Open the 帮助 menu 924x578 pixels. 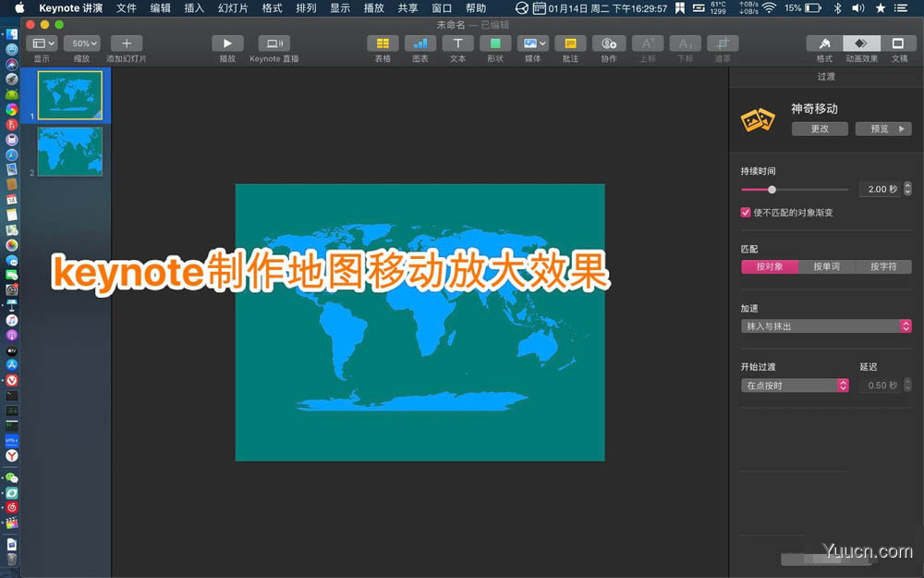pos(476,8)
